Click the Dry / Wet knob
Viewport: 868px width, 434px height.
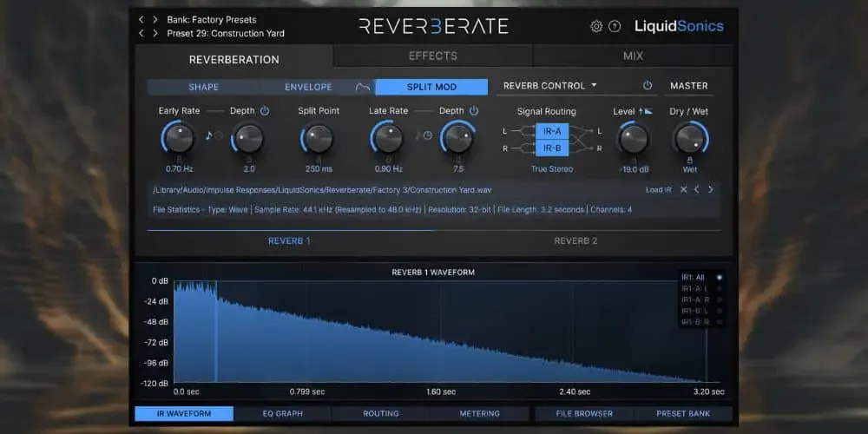[x=690, y=138]
